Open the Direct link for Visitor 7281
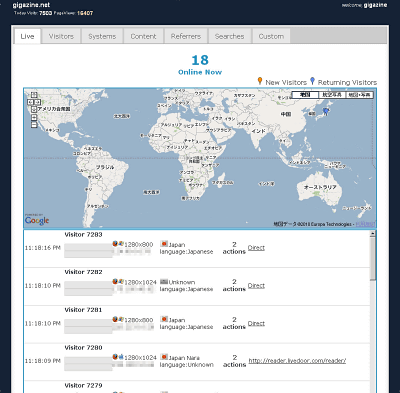Screen dimensions: 400x393 (256, 323)
